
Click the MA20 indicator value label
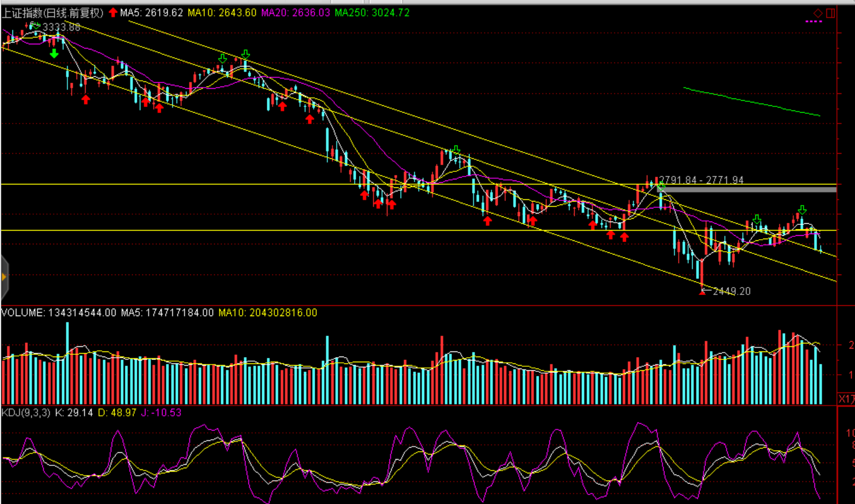point(295,13)
